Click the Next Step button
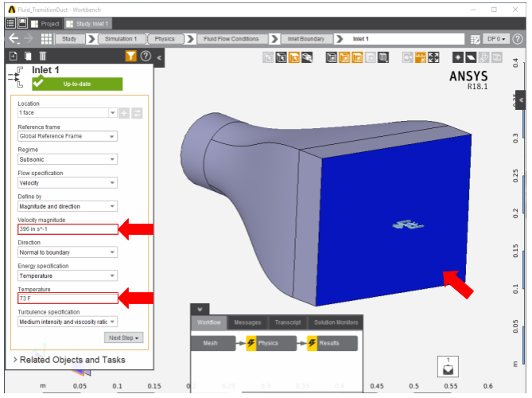 click(x=124, y=338)
